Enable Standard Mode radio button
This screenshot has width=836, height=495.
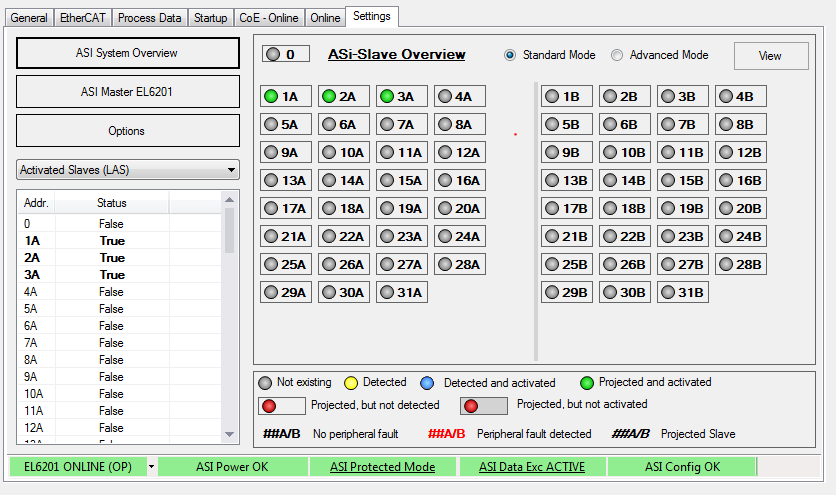pyautogui.click(x=511, y=55)
